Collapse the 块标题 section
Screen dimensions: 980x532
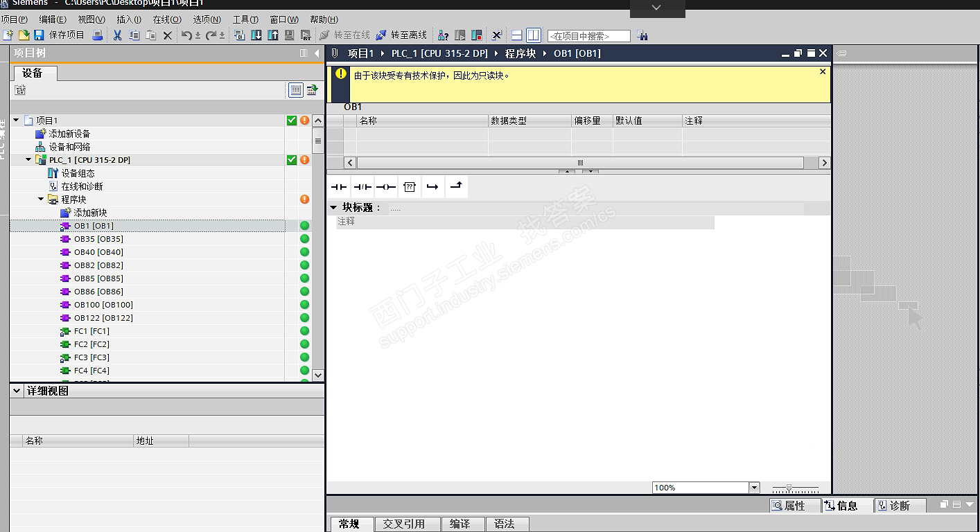(333, 207)
